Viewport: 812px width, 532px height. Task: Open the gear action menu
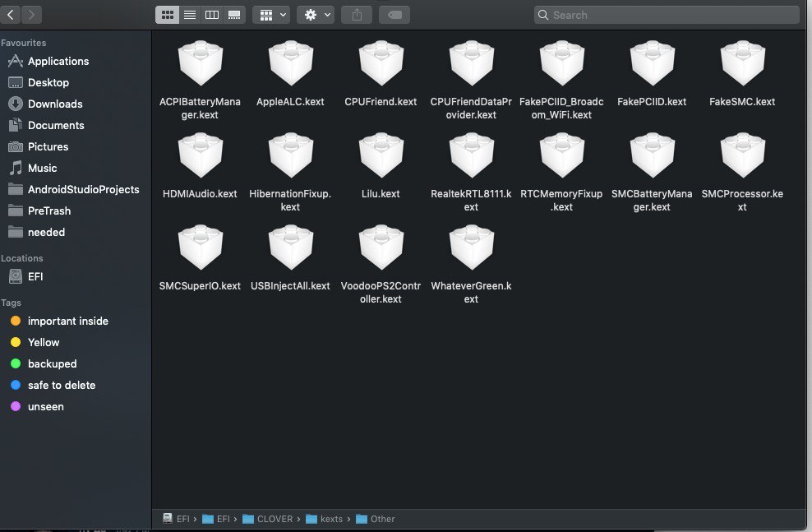point(316,15)
